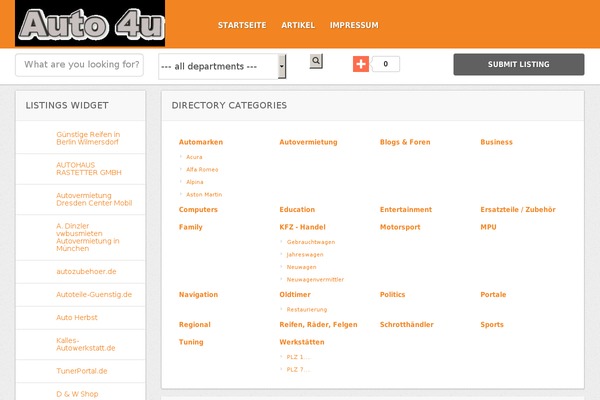This screenshot has width=600, height=400.
Task: Open the Automarken category
Action: 201,142
